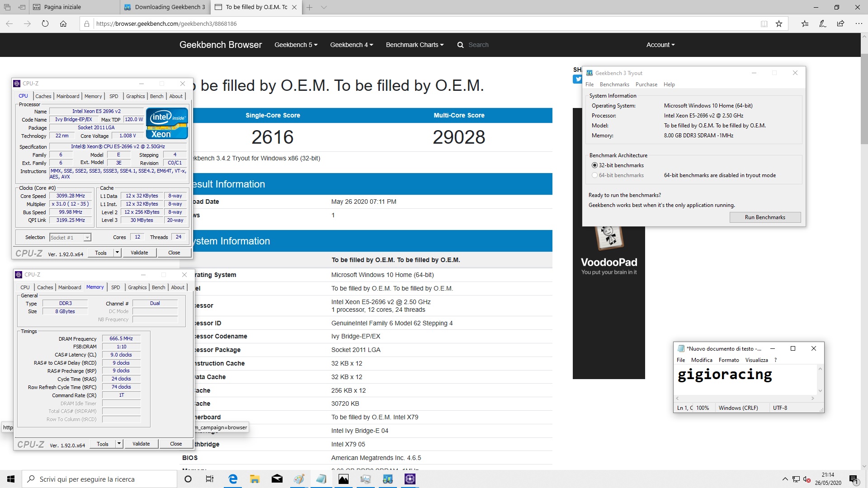This screenshot has height=488, width=868.
Task: Click the Twitter share icon
Action: tap(577, 79)
